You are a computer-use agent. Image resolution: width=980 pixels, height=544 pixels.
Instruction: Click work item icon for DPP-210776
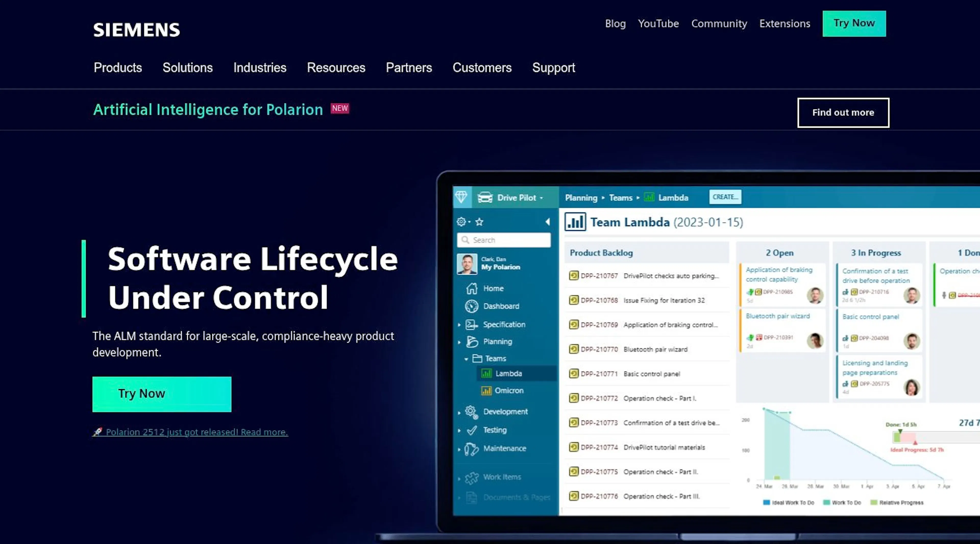(x=574, y=496)
